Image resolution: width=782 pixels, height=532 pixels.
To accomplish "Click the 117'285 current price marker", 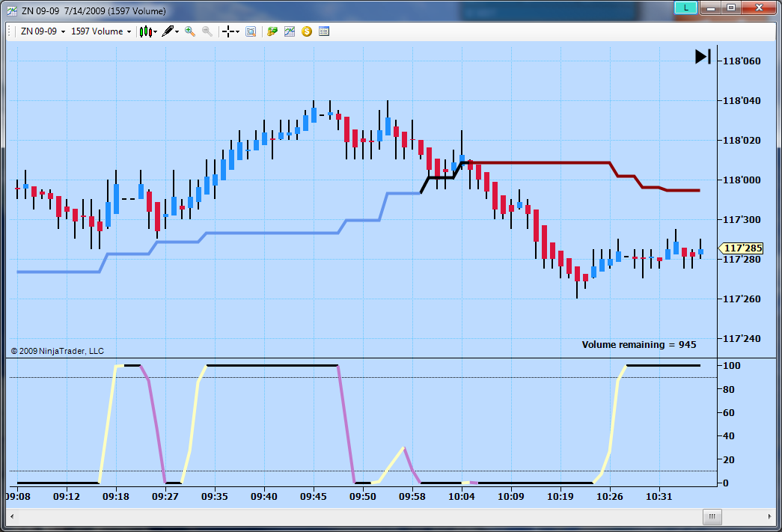I will point(741,248).
